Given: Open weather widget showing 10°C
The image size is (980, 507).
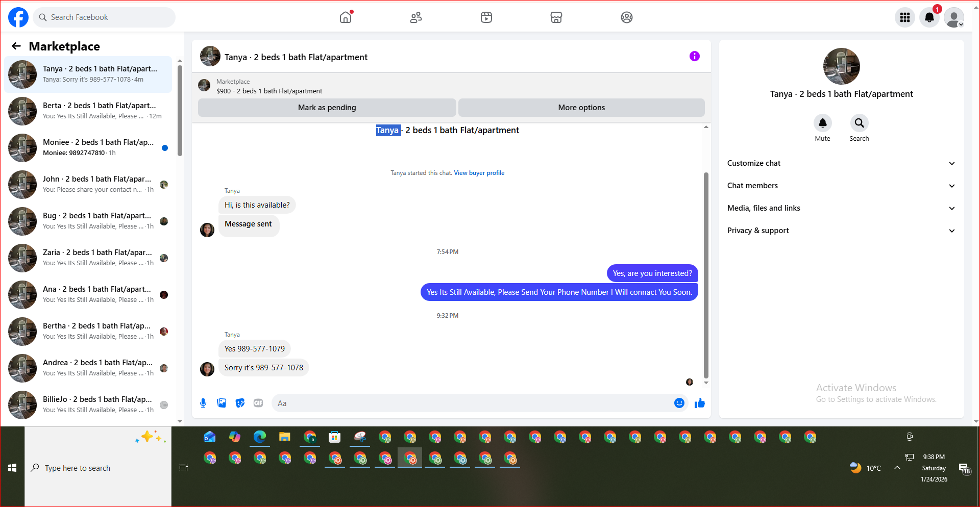Looking at the screenshot, I should point(866,468).
